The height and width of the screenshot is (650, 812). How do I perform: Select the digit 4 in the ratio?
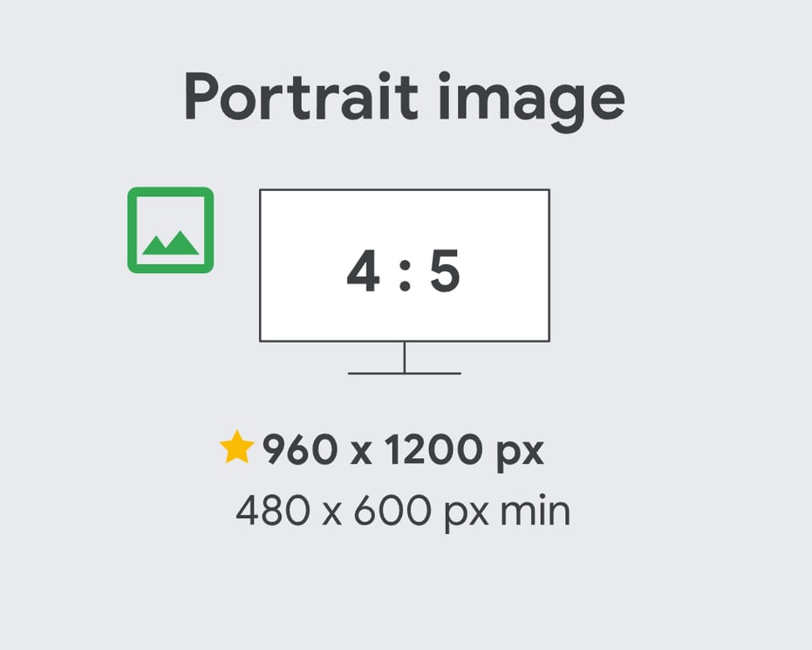coord(363,270)
